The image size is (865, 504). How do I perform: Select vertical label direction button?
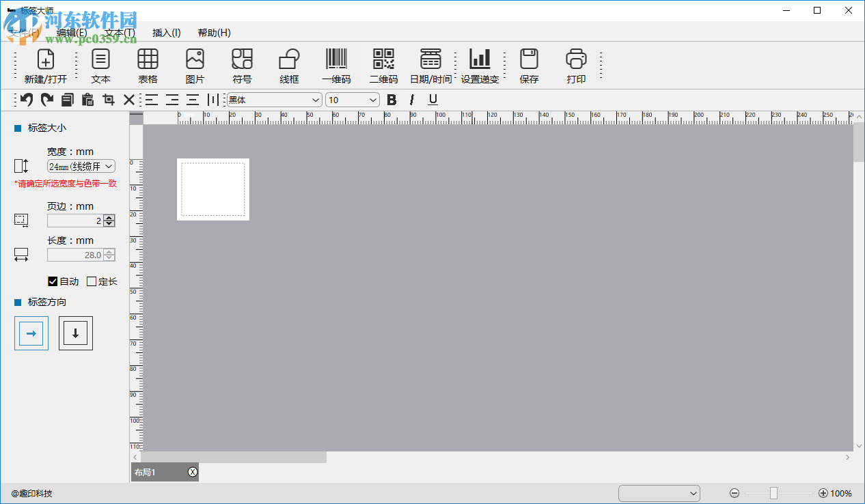pyautogui.click(x=76, y=333)
